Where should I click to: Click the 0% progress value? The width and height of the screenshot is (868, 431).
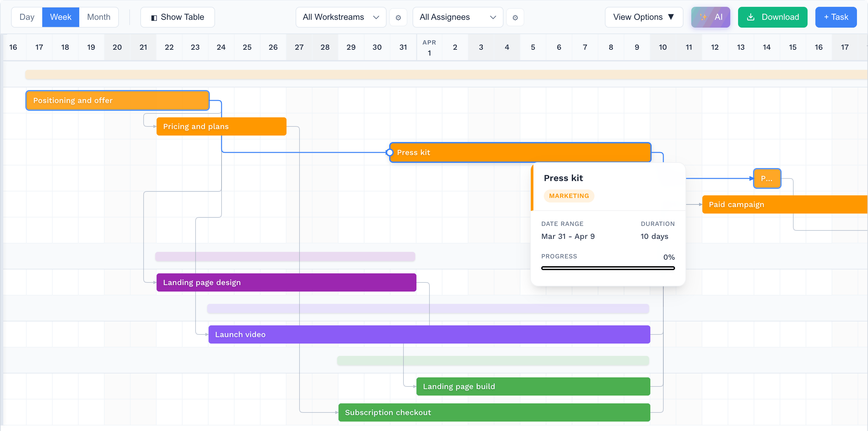click(x=669, y=257)
